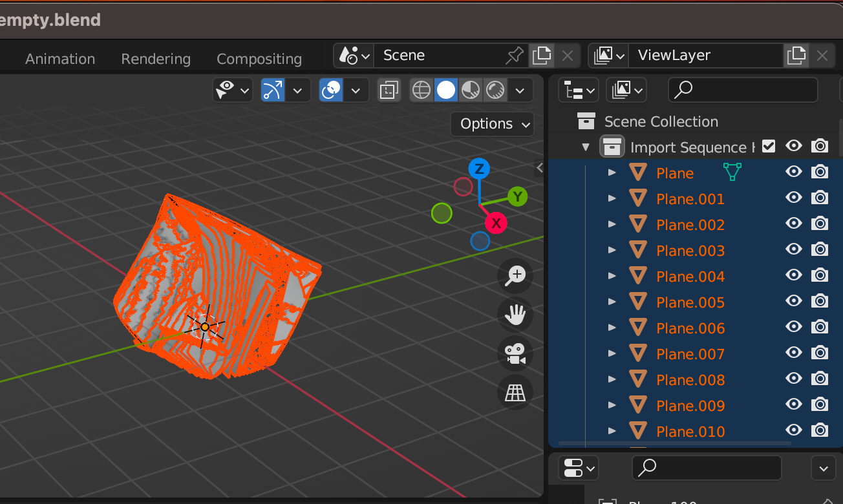Collapse the Import Sequence collection
The width and height of the screenshot is (843, 504).
(x=586, y=147)
